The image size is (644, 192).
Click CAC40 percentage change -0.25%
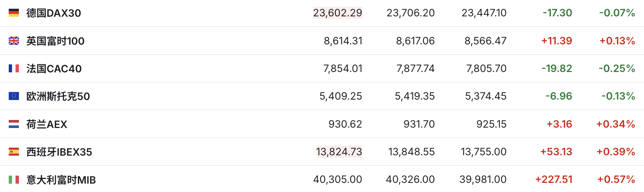617,68
